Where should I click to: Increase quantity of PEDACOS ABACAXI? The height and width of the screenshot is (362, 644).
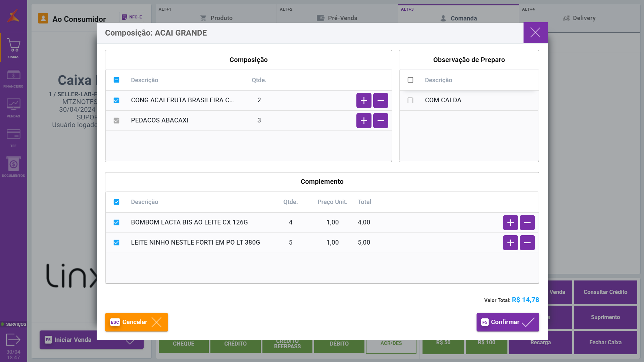tap(364, 121)
